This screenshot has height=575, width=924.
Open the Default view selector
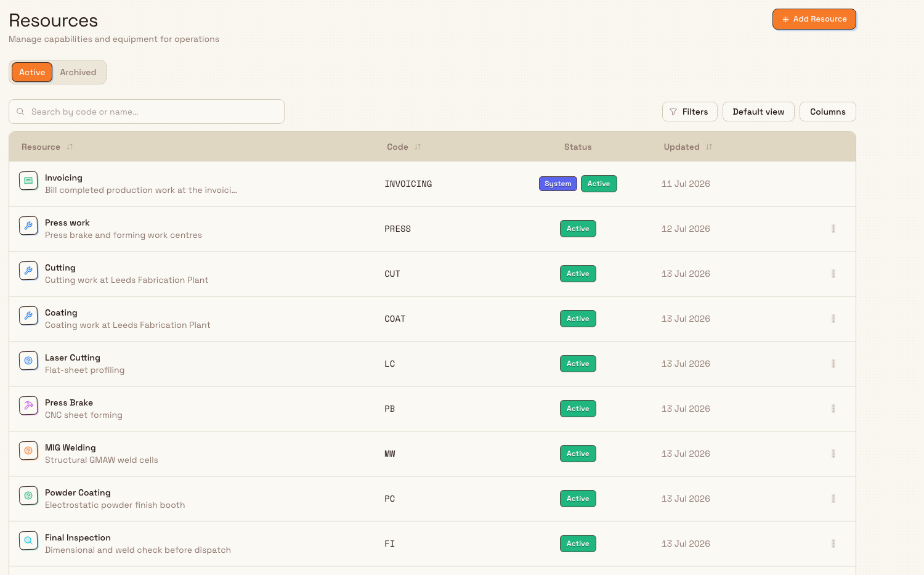click(758, 112)
